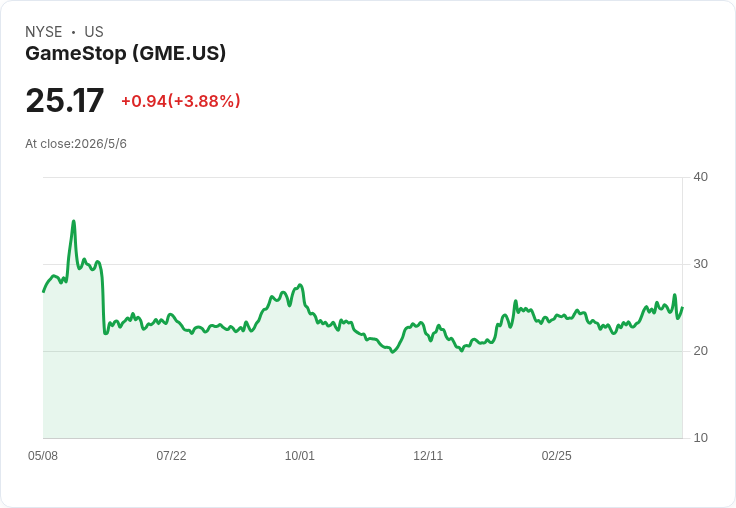Image resolution: width=736 pixels, height=508 pixels.
Task: Click the green shaded area under the chart
Action: tap(362, 394)
